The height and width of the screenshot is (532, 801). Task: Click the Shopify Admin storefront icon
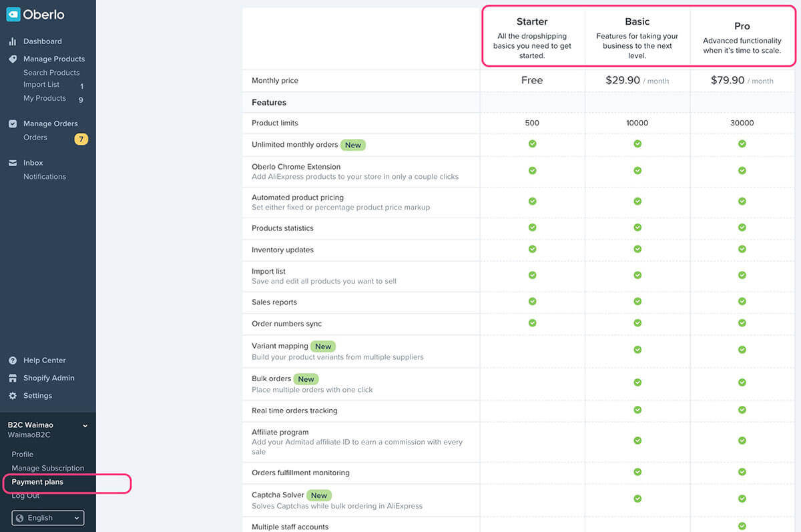coord(13,378)
